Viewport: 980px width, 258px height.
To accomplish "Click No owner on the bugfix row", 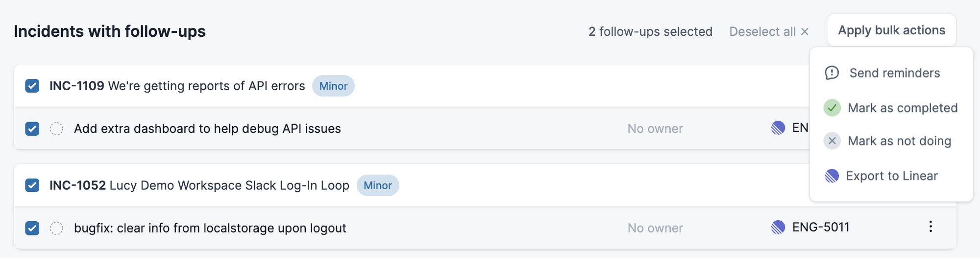I will pos(655,228).
